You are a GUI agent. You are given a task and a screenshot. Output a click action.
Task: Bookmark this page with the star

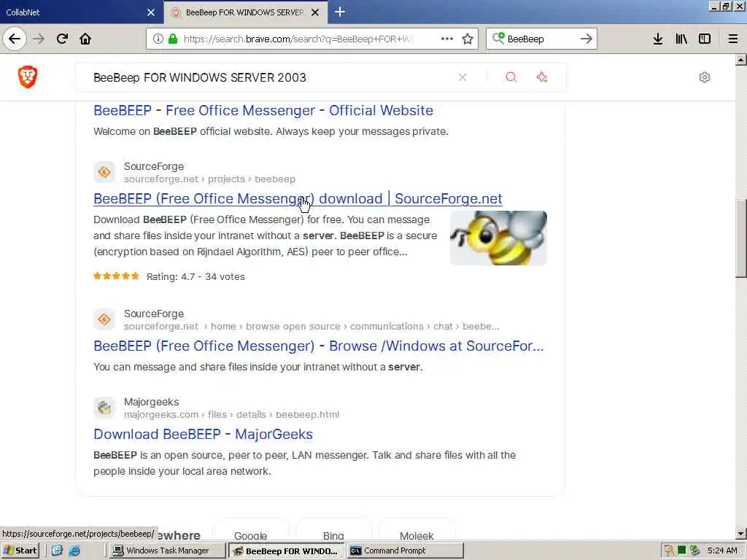tap(468, 39)
